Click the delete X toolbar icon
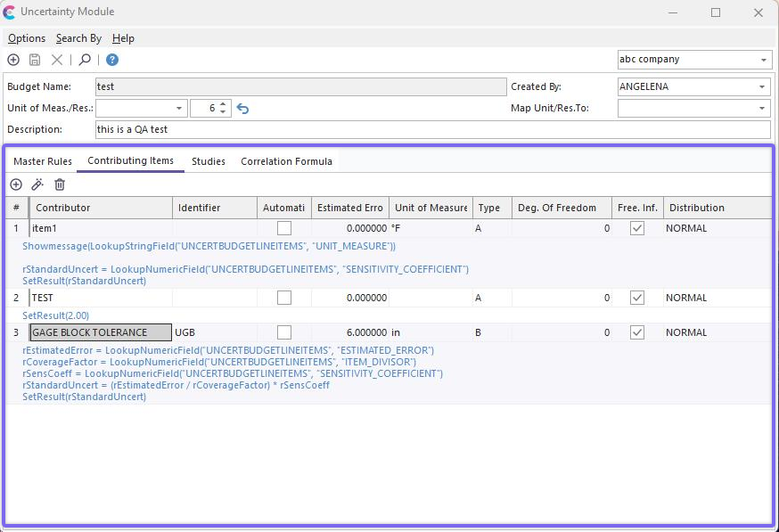Viewport: 779px width, 532px height. pyautogui.click(x=57, y=60)
